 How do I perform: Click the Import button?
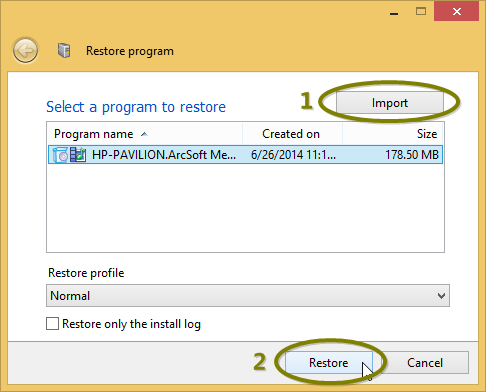point(390,103)
